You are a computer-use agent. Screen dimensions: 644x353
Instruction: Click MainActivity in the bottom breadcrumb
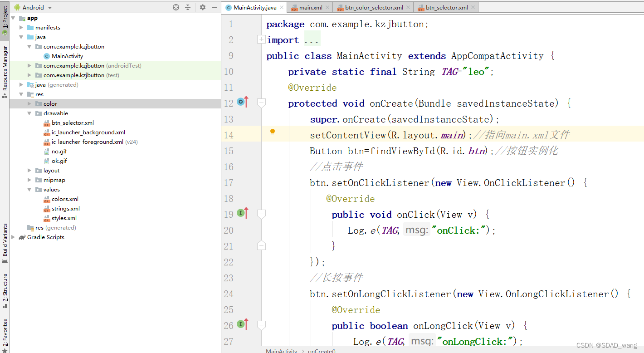tap(281, 351)
